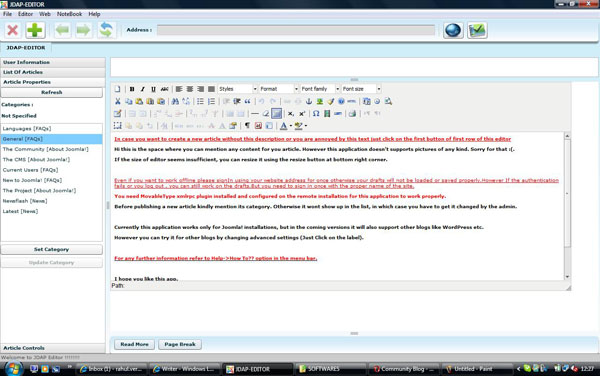Go forward with the right green arrow
600x376 pixels.
click(83, 30)
